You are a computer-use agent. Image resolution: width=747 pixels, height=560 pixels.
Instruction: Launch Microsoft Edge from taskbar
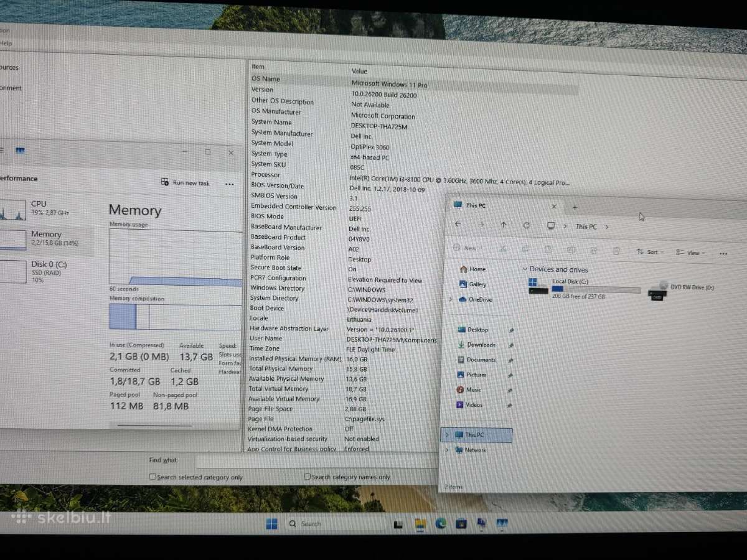tap(441, 524)
